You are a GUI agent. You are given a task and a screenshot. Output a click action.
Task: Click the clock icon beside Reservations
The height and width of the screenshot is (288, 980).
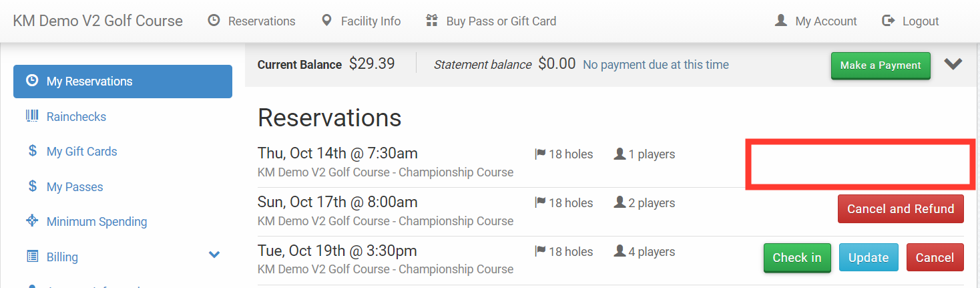tap(214, 21)
